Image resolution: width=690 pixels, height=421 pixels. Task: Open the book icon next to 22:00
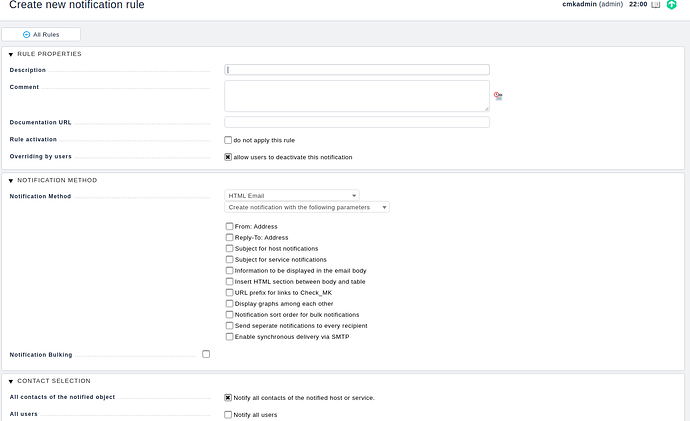[x=656, y=4]
